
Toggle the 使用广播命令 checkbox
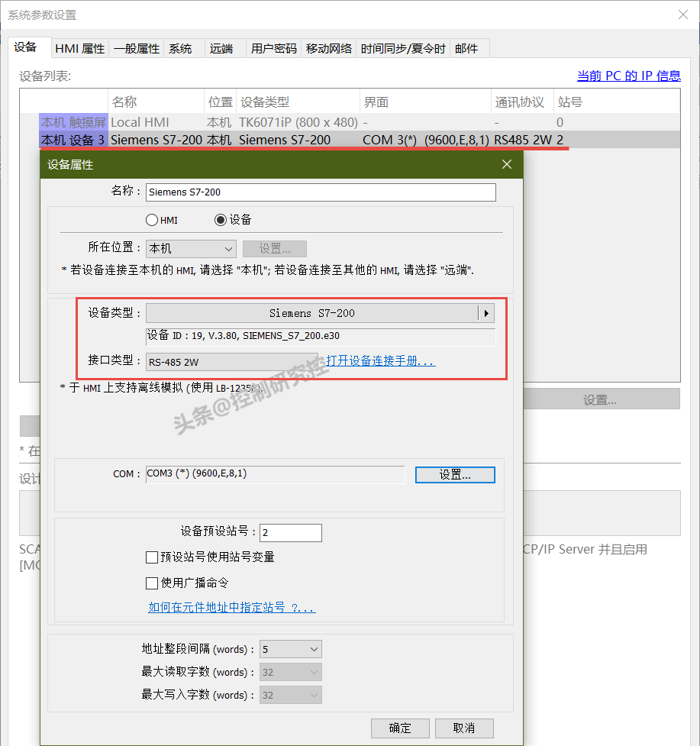(152, 583)
